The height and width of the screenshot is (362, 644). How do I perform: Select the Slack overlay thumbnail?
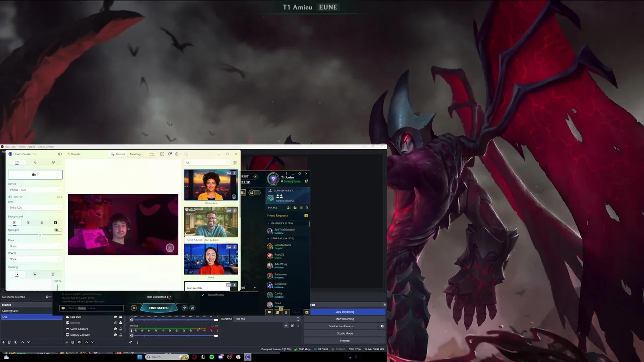(x=211, y=259)
